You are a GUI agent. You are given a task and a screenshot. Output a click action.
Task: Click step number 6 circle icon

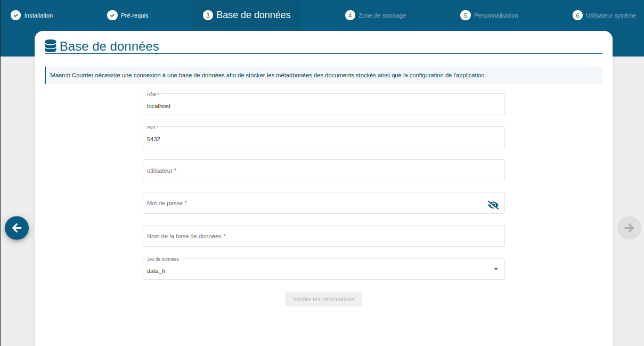[x=577, y=15]
